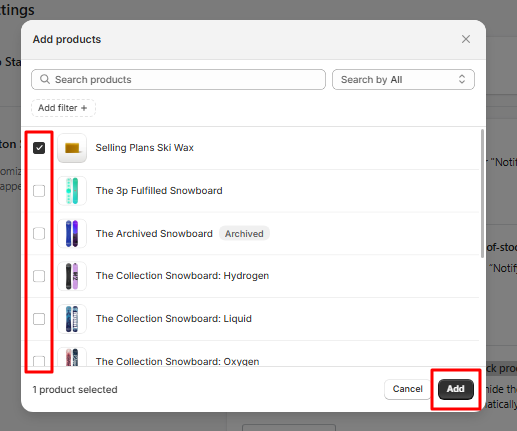Select The 3p Fulfilled Snowboard name
This screenshot has width=517, height=431.
click(159, 191)
